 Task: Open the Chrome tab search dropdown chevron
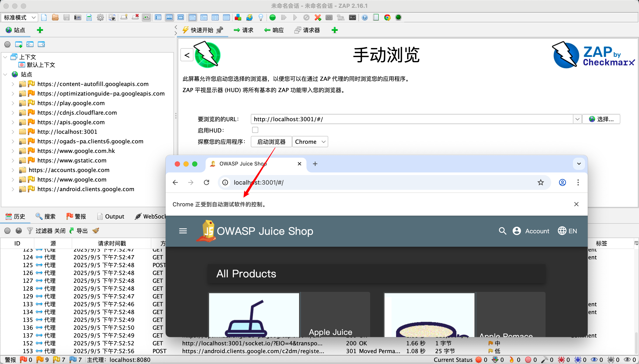coord(579,164)
